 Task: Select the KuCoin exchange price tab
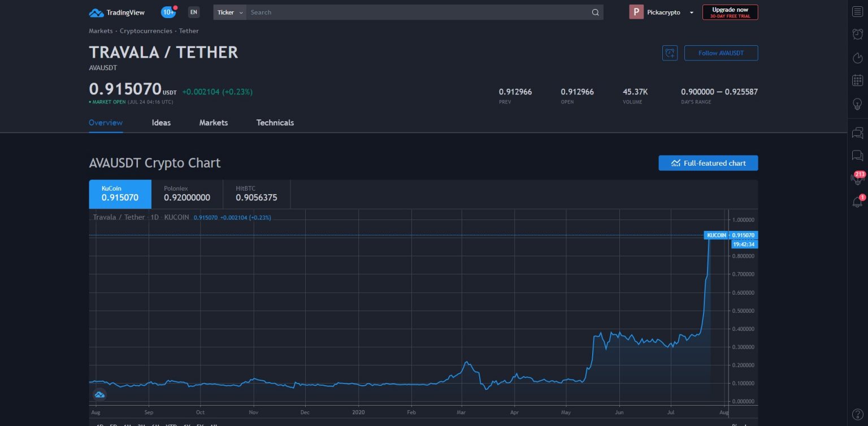click(120, 194)
